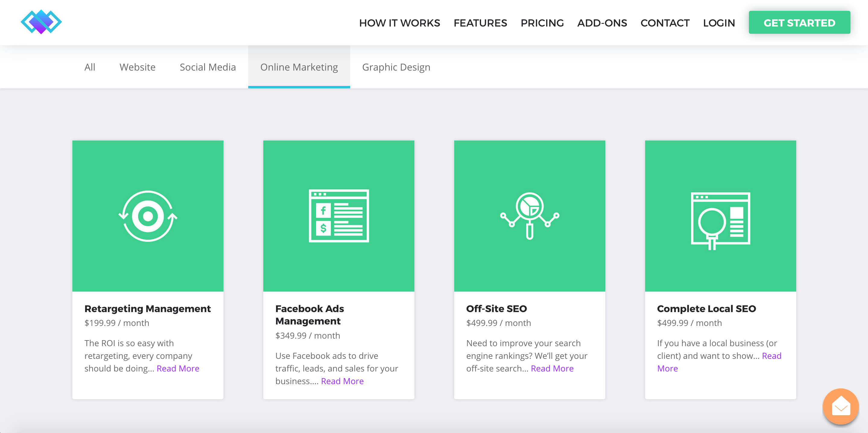
Task: Open the How It Works page
Action: [x=400, y=23]
